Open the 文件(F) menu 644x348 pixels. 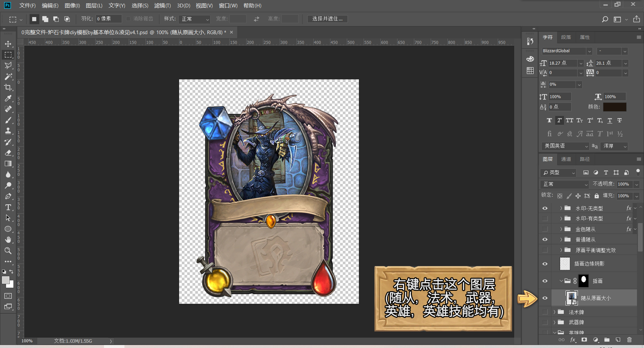coord(27,6)
